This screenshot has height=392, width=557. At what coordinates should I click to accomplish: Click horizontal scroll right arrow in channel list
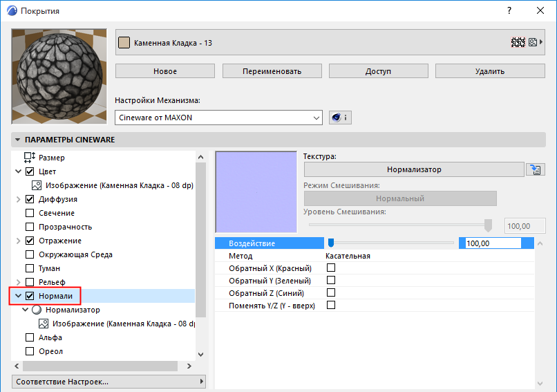[189, 366]
